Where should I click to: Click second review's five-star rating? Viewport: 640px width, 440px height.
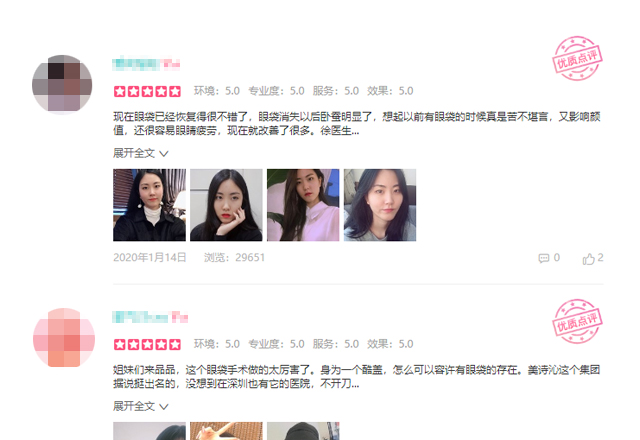click(x=147, y=344)
